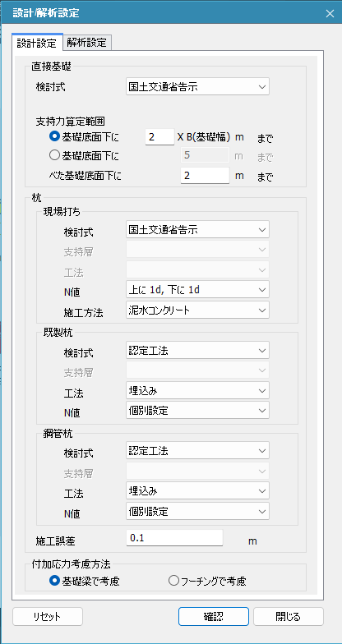Viewport: 342px width, 644px height.
Task: Click the 確認 button
Action: click(214, 616)
